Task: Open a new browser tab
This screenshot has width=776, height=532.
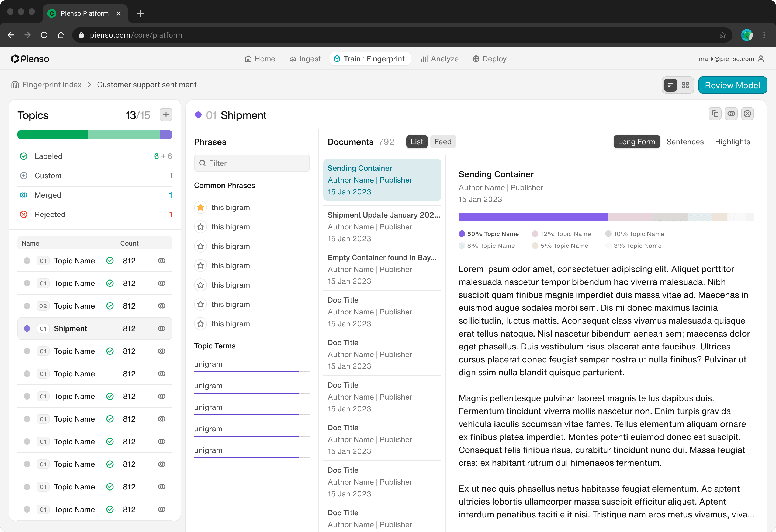Action: pyautogui.click(x=141, y=13)
